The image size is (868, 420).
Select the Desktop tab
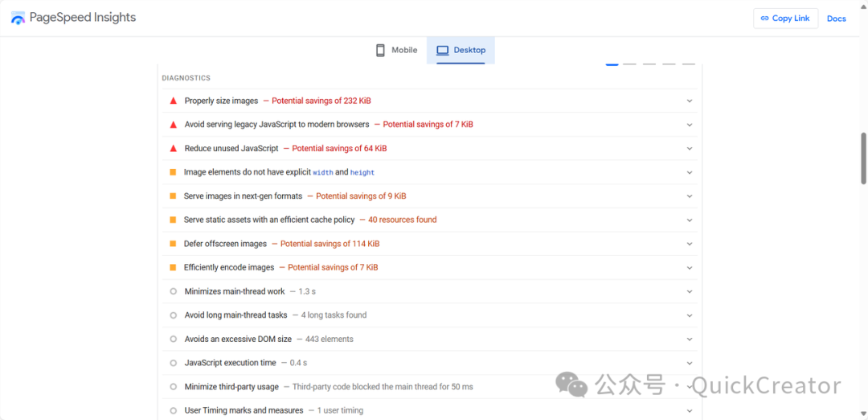point(461,50)
